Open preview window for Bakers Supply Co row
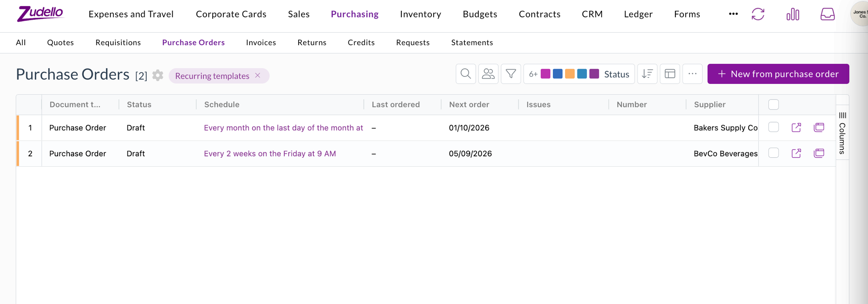The image size is (868, 304). 819,127
